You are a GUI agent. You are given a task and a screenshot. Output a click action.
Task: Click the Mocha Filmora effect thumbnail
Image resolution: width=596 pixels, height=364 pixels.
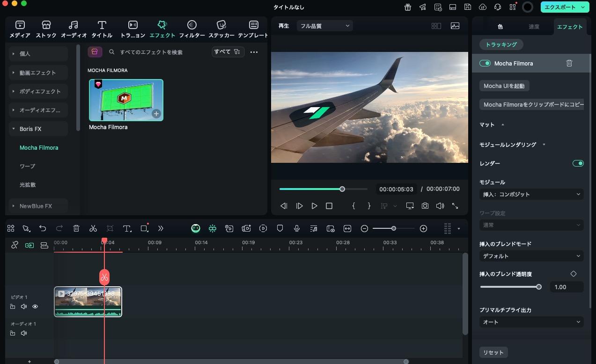126,100
